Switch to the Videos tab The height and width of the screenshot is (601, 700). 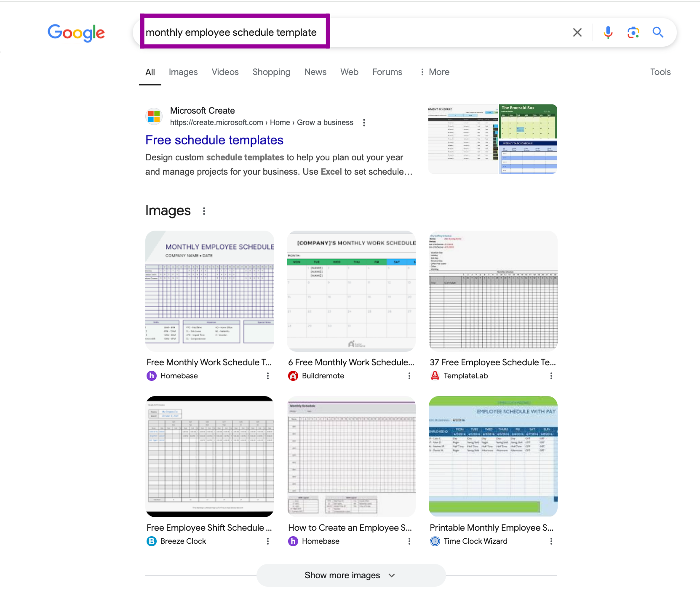(x=225, y=72)
